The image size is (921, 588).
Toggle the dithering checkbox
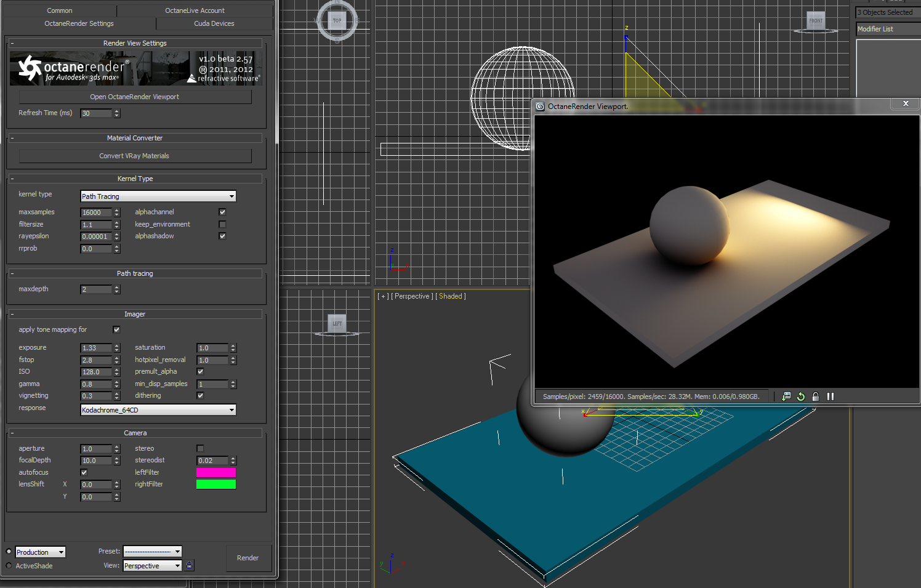tap(200, 395)
